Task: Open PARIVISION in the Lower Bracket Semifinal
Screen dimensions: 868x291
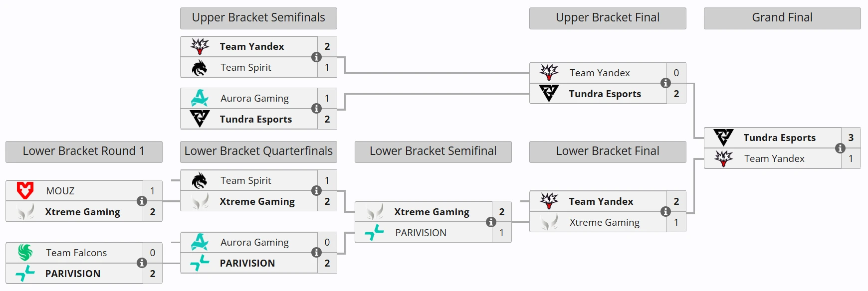Action: coord(421,233)
